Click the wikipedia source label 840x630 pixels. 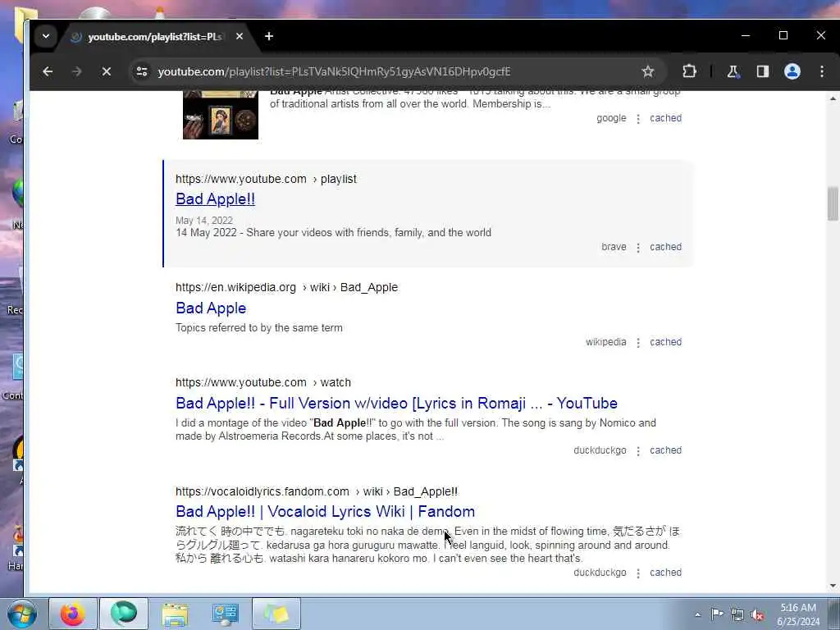(606, 342)
